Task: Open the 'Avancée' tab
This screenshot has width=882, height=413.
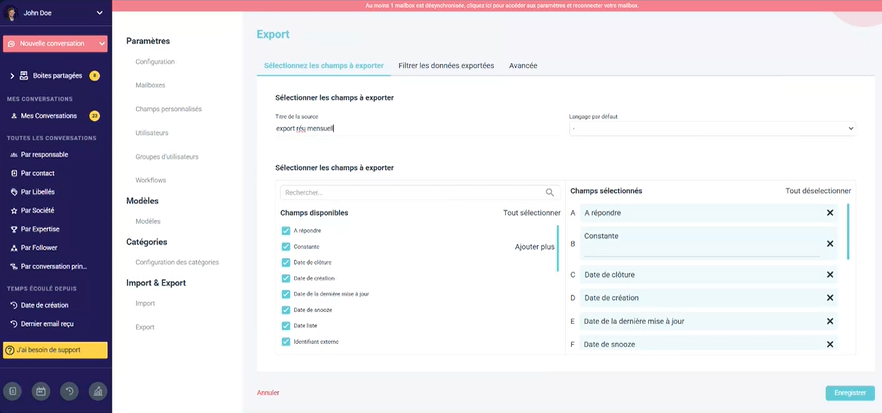Action: (x=523, y=66)
